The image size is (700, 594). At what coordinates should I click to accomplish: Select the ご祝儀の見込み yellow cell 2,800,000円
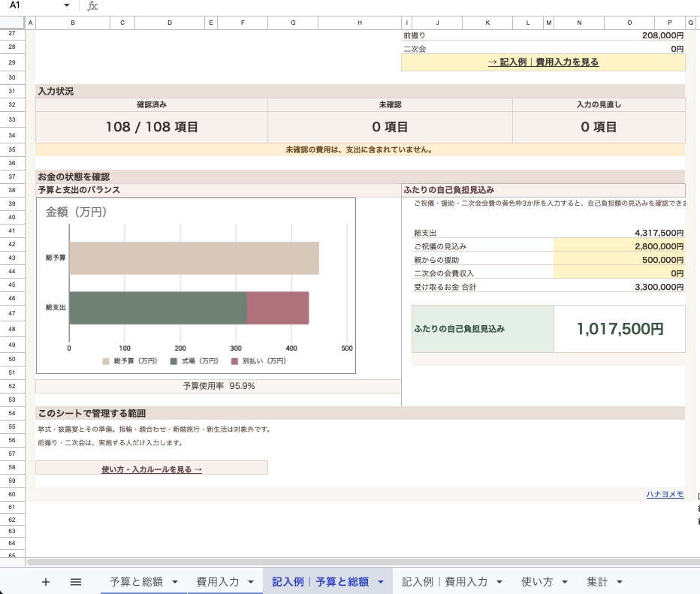[619, 246]
